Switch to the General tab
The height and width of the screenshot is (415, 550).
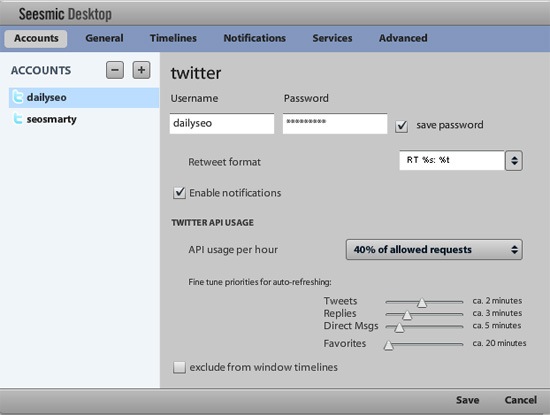pos(104,38)
